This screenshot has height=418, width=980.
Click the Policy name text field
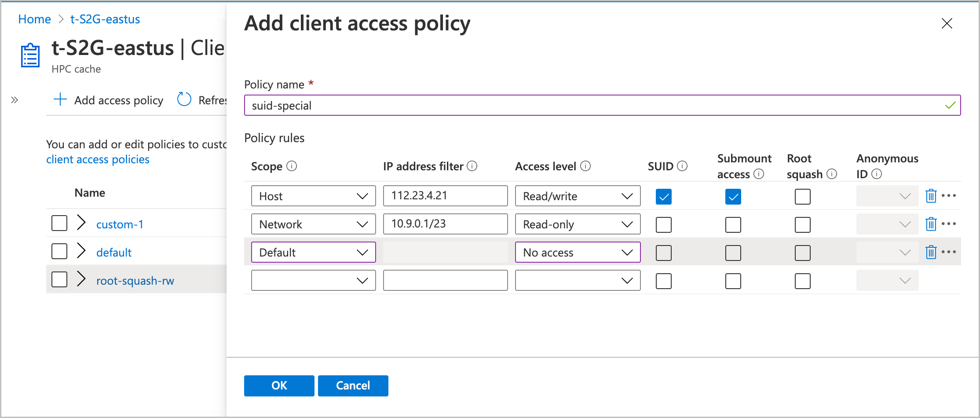pyautogui.click(x=594, y=106)
